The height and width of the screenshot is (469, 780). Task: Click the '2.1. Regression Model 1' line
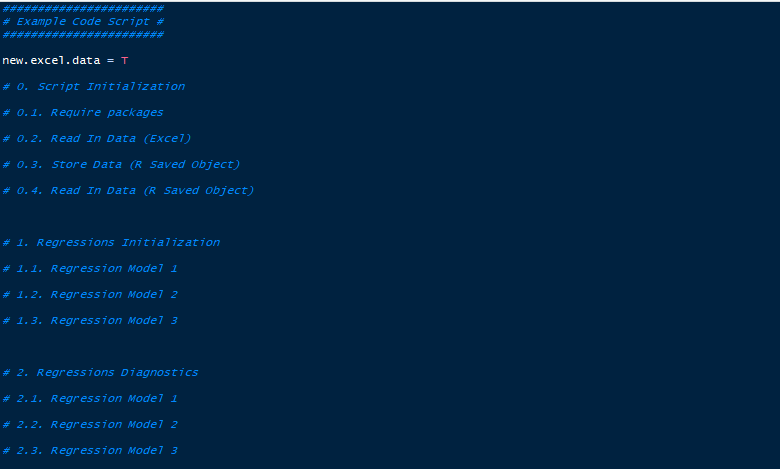click(90, 398)
